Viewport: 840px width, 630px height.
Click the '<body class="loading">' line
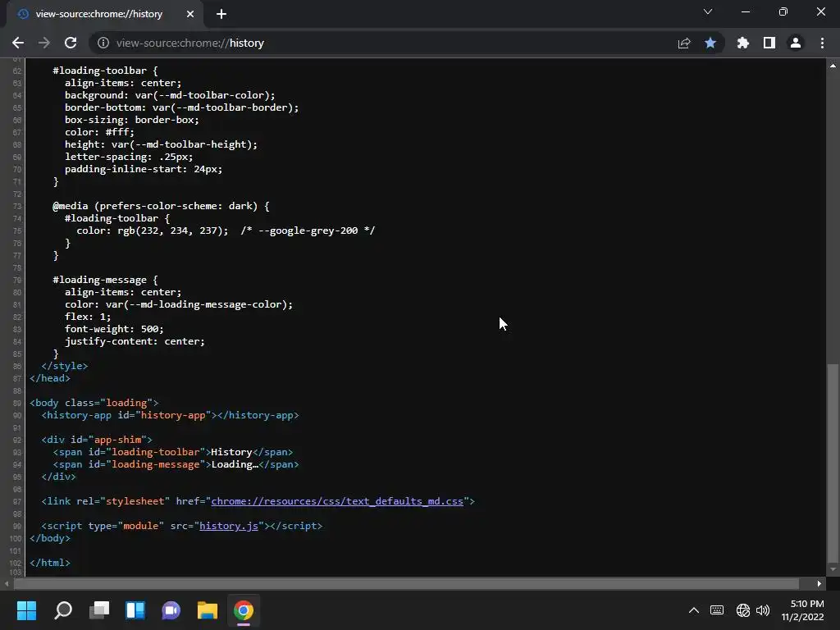pos(94,403)
